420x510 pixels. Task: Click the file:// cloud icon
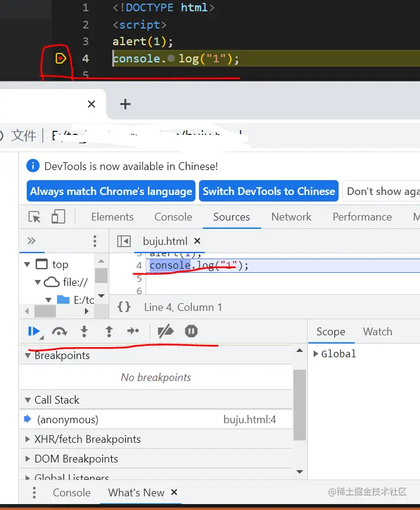(52, 282)
